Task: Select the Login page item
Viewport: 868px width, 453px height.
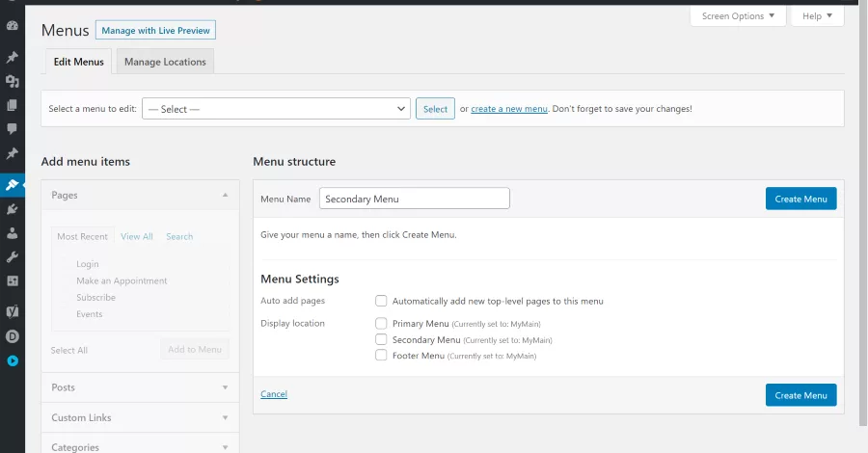Action: coord(88,264)
